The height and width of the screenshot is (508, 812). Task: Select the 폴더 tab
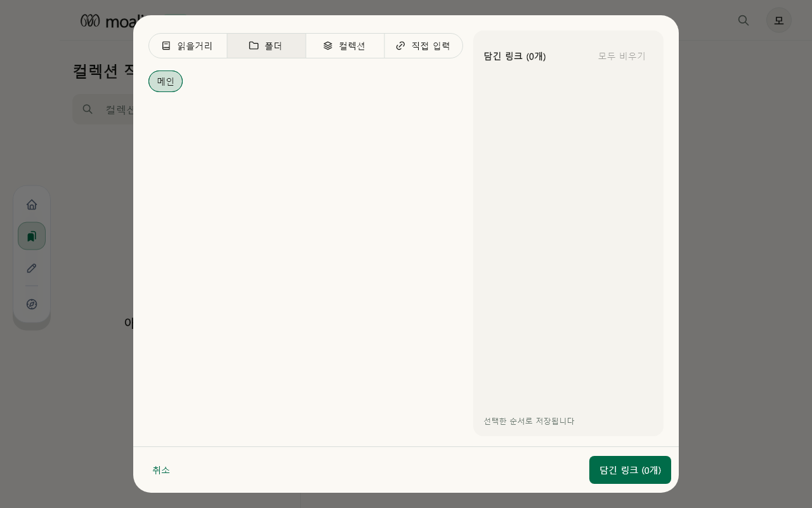click(266, 46)
